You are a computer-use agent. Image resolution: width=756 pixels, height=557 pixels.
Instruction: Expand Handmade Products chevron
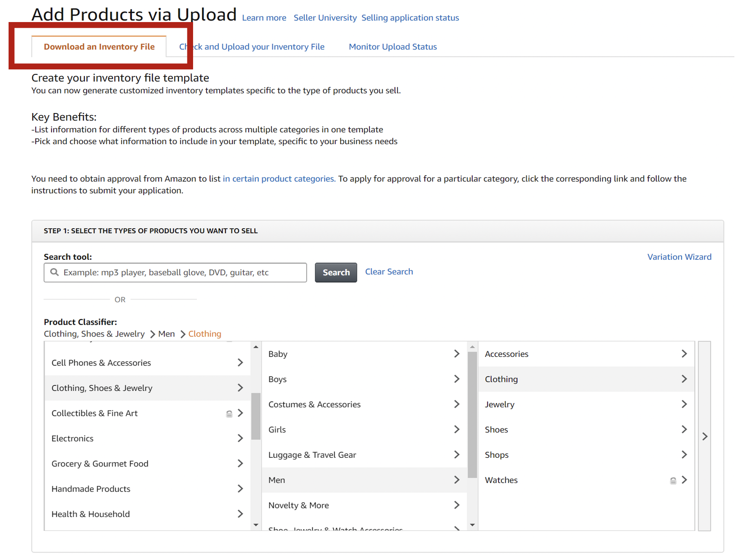(x=240, y=489)
